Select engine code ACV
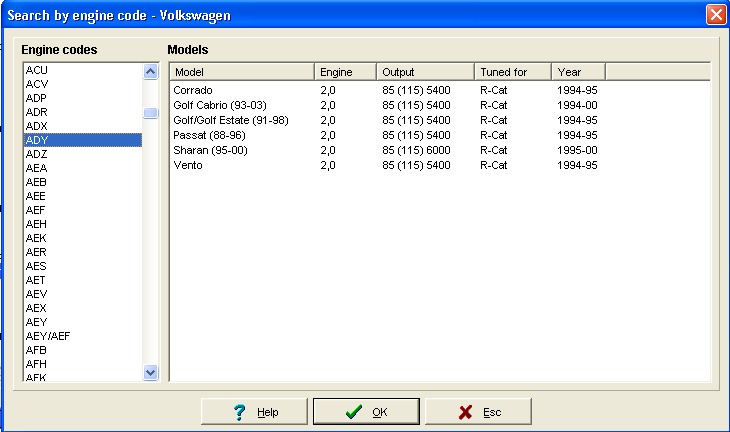Image resolution: width=730 pixels, height=432 pixels. (83, 84)
